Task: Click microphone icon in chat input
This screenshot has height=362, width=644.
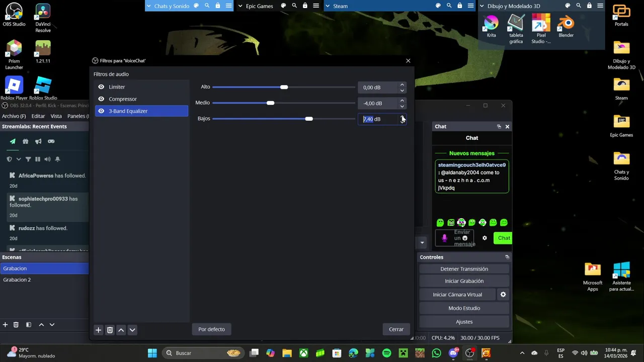Action: [444, 238]
